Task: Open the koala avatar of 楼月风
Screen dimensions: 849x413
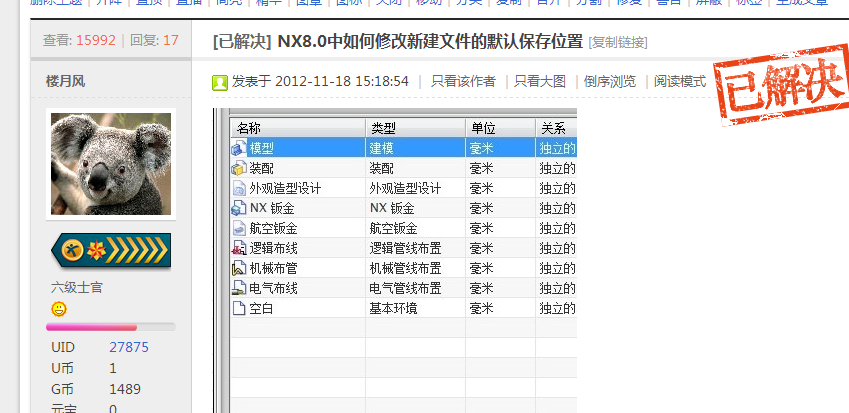Action: (x=111, y=164)
